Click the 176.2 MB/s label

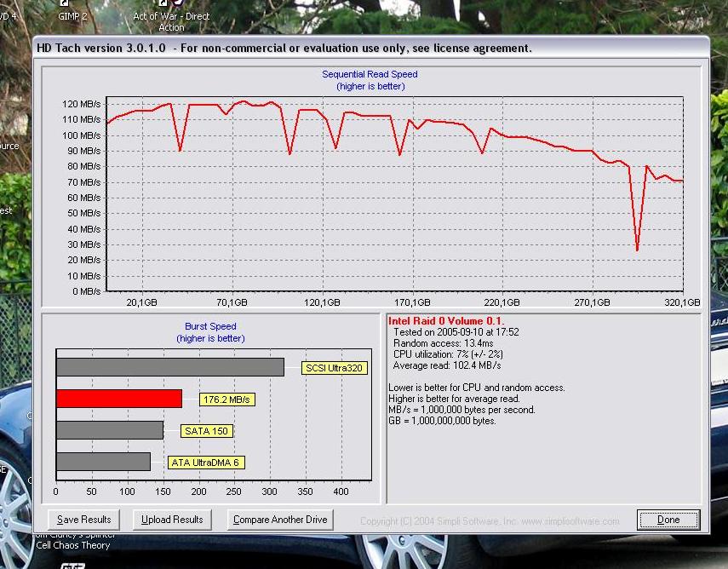click(227, 399)
